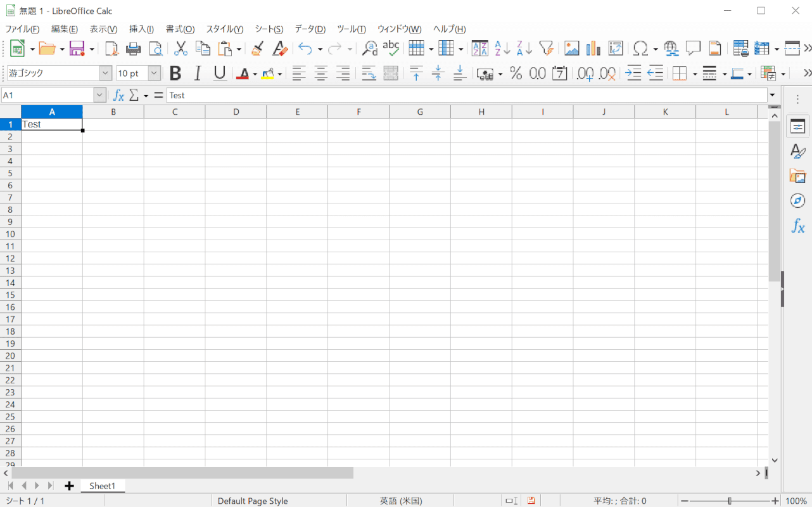Image resolution: width=812 pixels, height=507 pixels.
Task: Click the Undo arrow
Action: pos(305,48)
